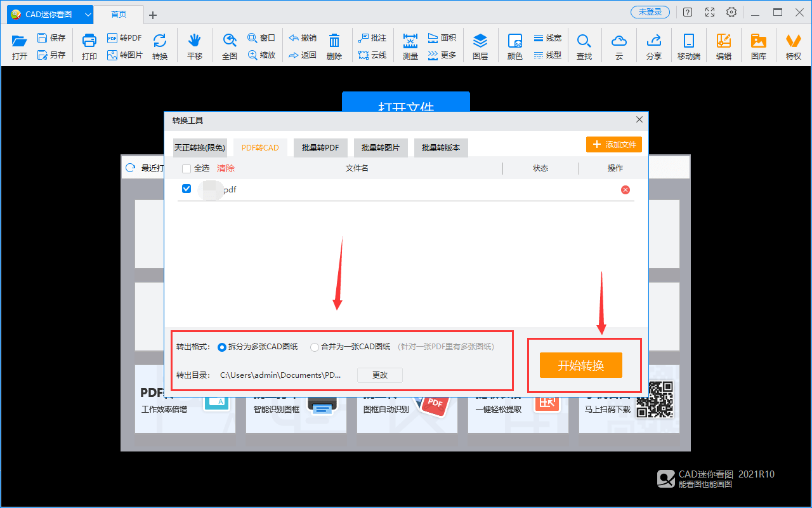
Task: Open the 查找 search tool
Action: click(584, 46)
